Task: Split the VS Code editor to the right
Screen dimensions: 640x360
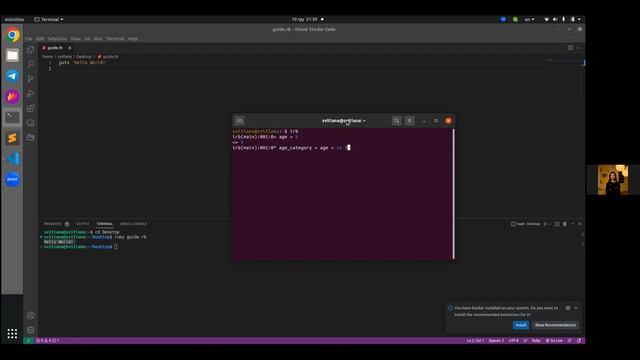Action: [x=570, y=48]
